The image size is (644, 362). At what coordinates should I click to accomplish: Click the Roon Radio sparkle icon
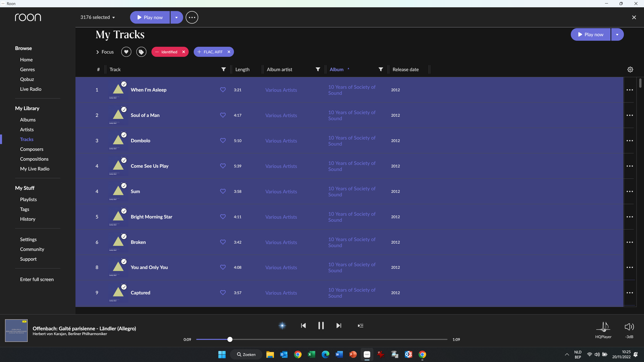click(x=282, y=326)
